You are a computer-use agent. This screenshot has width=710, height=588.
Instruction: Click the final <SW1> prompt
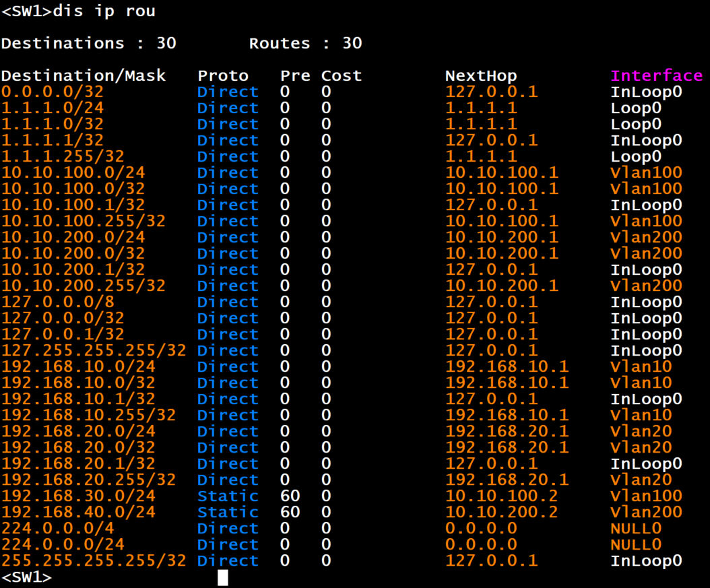(27, 578)
